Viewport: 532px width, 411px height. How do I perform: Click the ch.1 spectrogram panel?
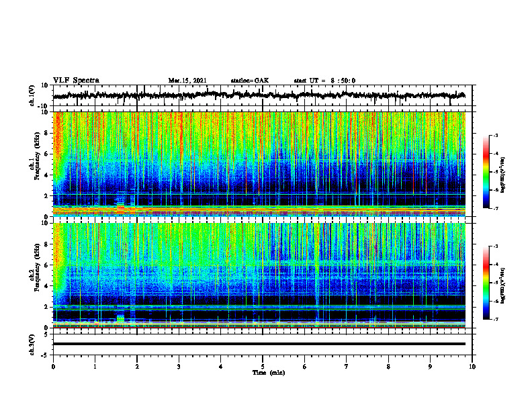(x=259, y=164)
